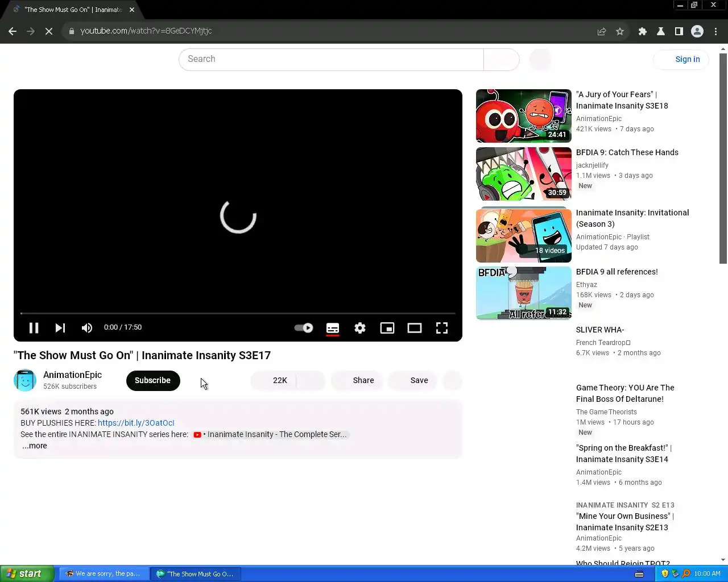Go back in browser history
Screen dimensions: 728x582
click(x=13, y=31)
